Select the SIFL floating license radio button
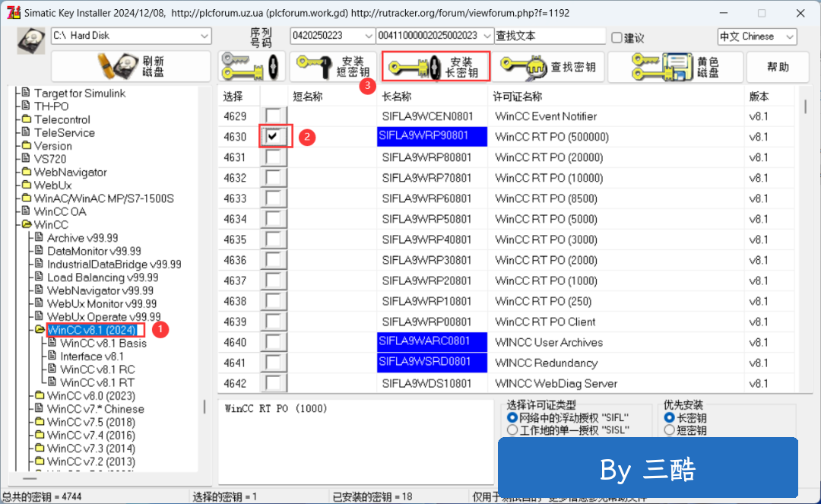The height and width of the screenshot is (504, 821). [512, 417]
